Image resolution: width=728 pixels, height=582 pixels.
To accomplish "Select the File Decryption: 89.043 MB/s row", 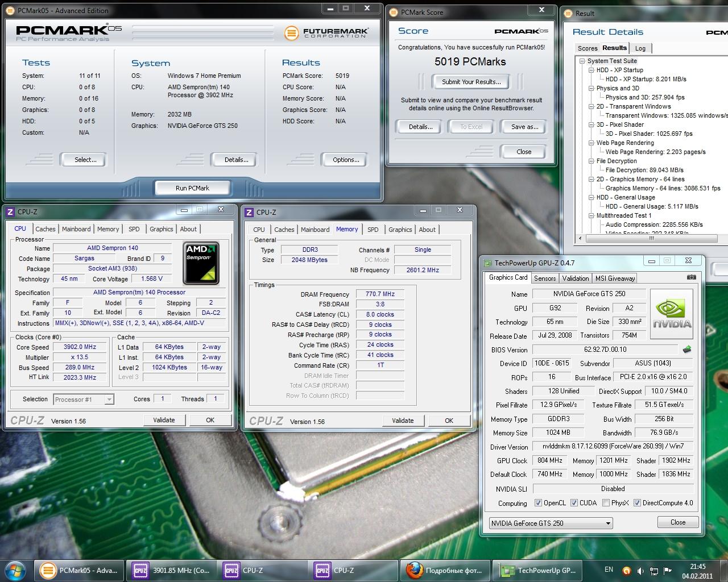I will (644, 170).
